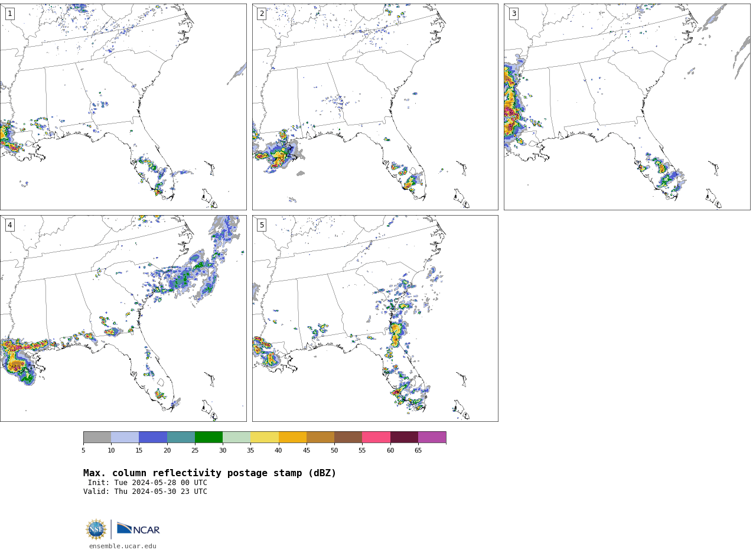Open ensemble member 5 reflectivity map
Viewport: 756px width, 553px height.
tap(375, 318)
